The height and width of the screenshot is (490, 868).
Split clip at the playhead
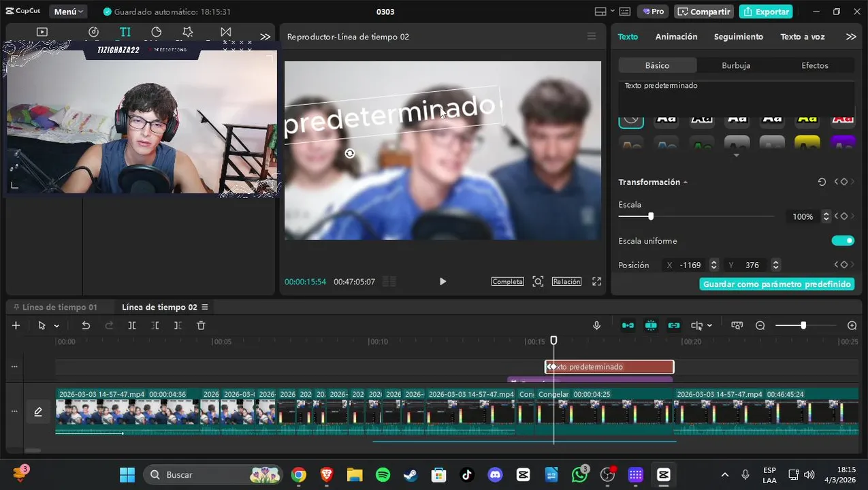[x=132, y=326]
